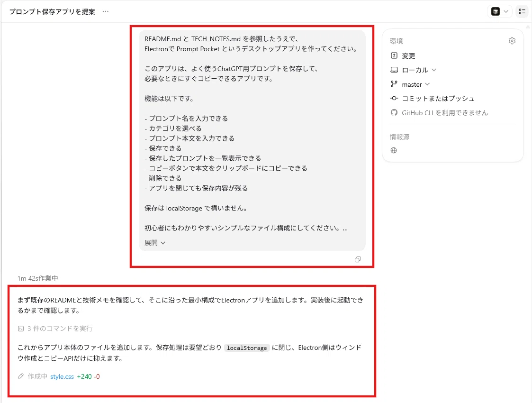
Task: Open environment settings gear icon
Action: 512,41
